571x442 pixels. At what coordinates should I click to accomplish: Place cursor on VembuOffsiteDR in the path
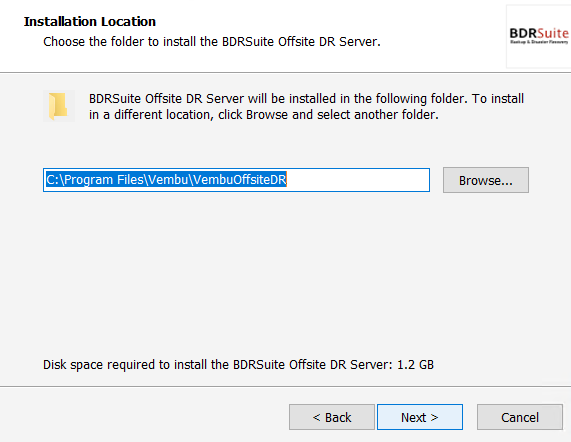pyautogui.click(x=240, y=180)
